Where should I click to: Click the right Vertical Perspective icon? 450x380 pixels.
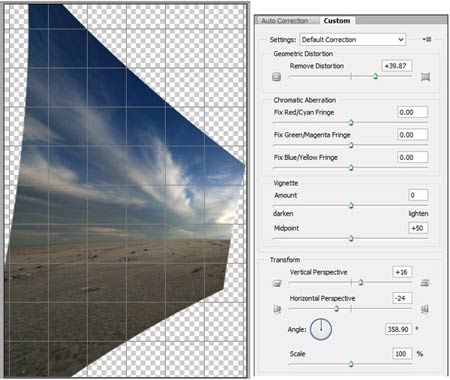[x=425, y=283]
